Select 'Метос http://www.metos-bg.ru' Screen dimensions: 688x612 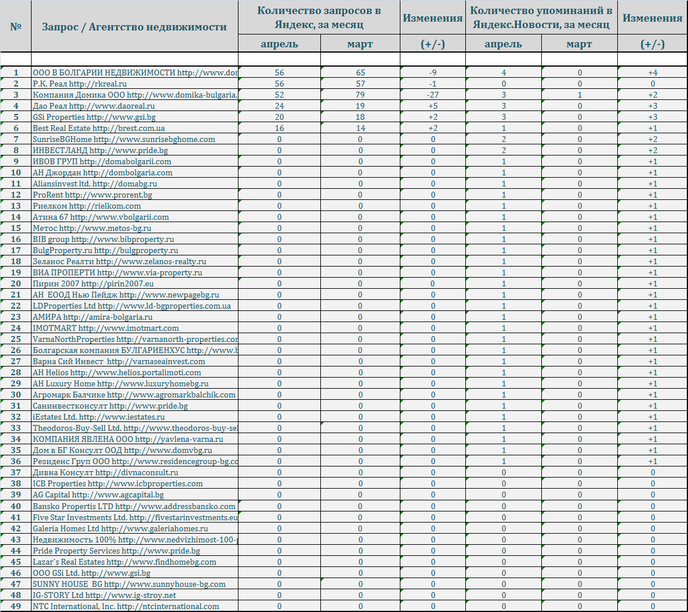[135, 228]
